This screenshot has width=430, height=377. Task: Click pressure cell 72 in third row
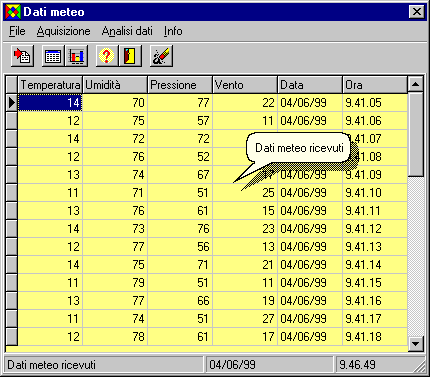(x=180, y=139)
